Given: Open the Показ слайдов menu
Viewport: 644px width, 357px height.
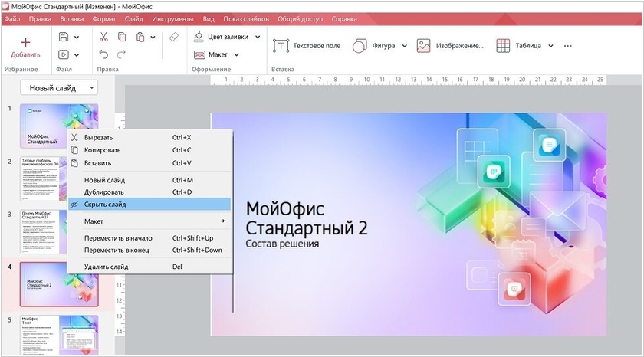Looking at the screenshot, I should (247, 18).
